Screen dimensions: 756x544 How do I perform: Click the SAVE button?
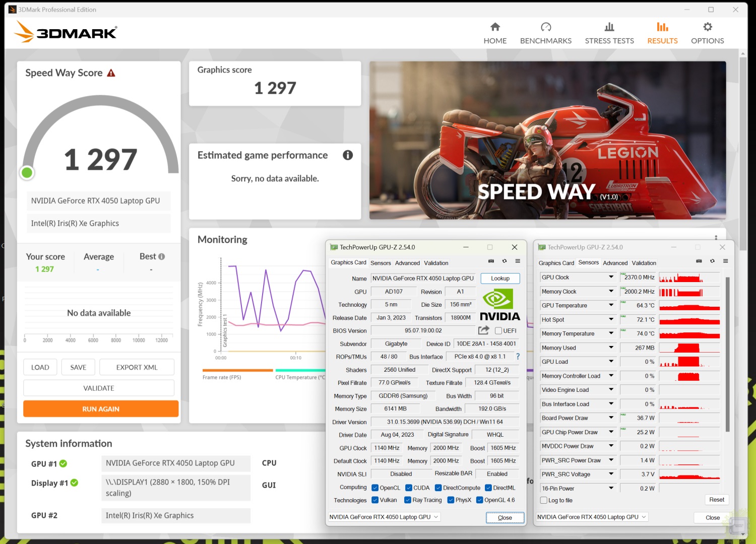(78, 367)
